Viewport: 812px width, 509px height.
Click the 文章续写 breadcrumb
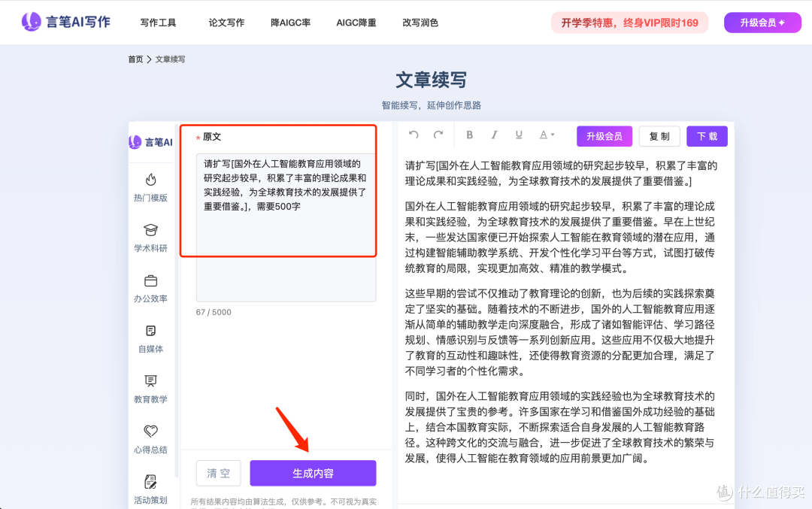171,59
